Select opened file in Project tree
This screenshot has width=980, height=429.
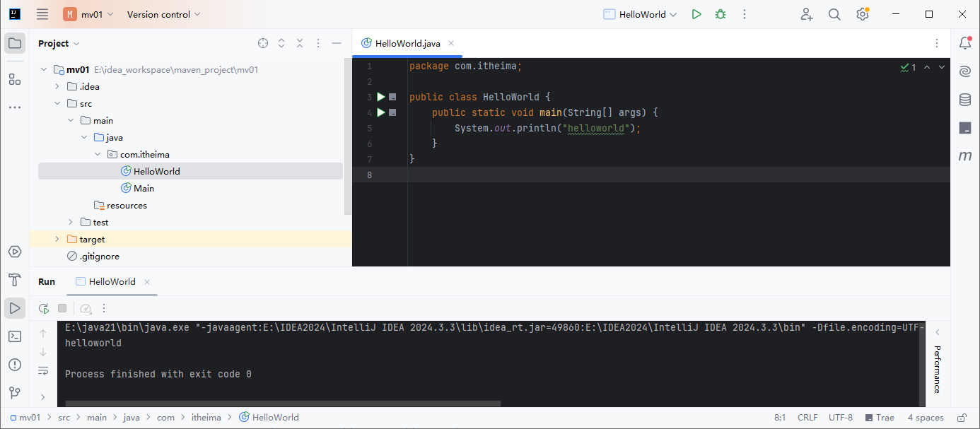(x=263, y=43)
